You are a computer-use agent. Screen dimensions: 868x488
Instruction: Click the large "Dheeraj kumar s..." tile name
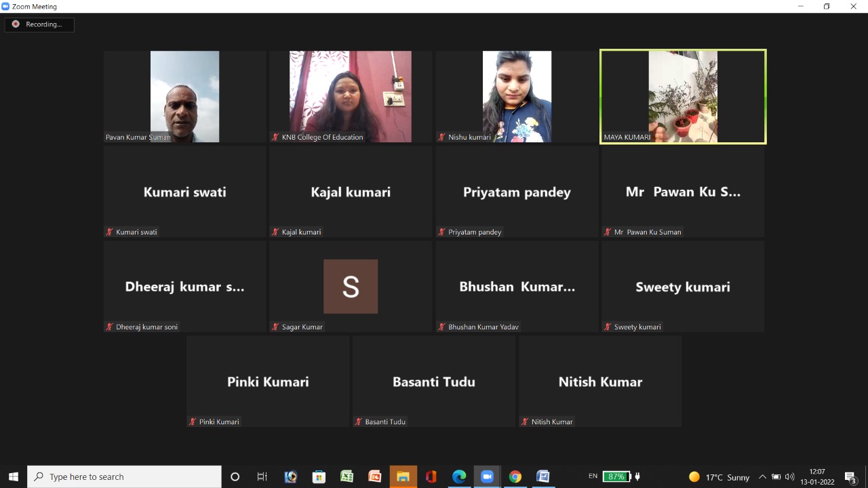point(185,287)
